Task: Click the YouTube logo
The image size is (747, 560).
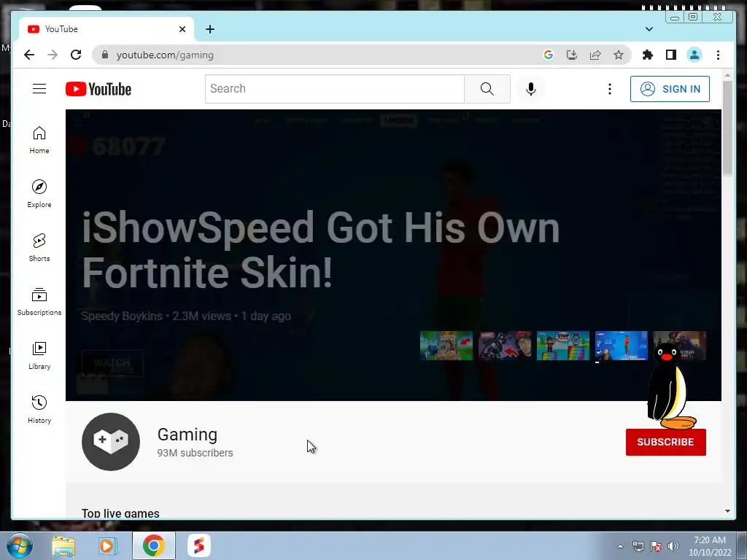Action: (98, 89)
